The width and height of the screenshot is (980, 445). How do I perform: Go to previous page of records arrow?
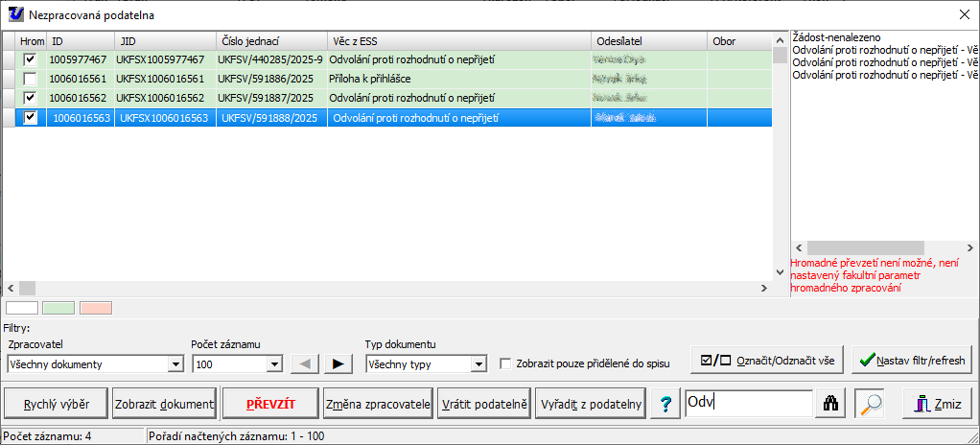[x=305, y=363]
